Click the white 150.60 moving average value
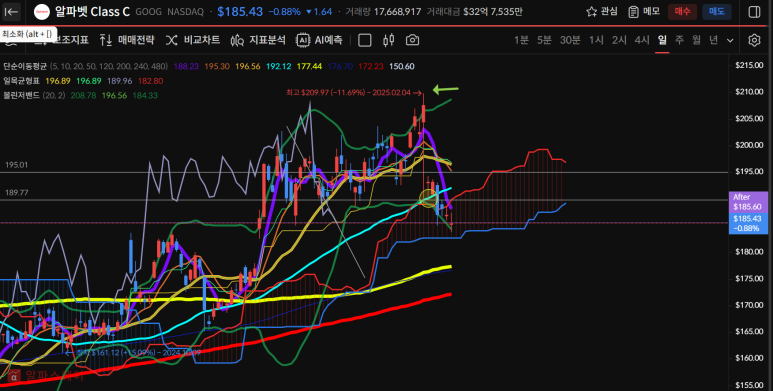The height and width of the screenshot is (391, 773). 402,66
